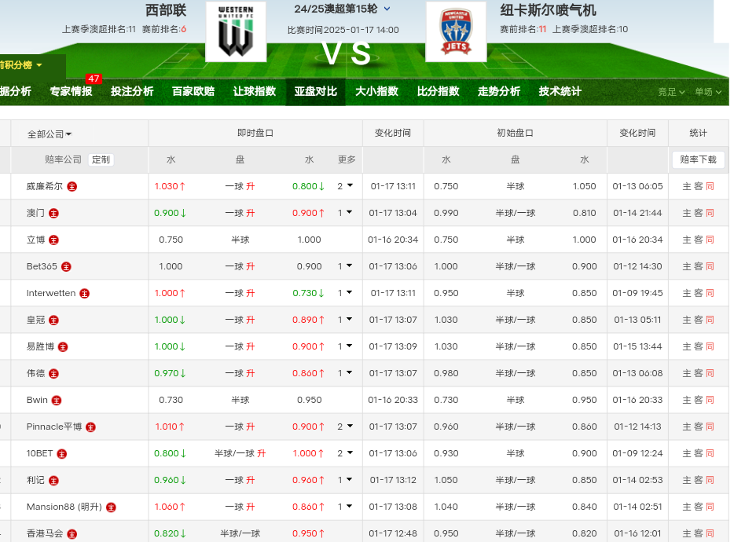This screenshot has width=756, height=542.
Task: Click 主 stats link in 易胜博 row
Action: (x=687, y=347)
